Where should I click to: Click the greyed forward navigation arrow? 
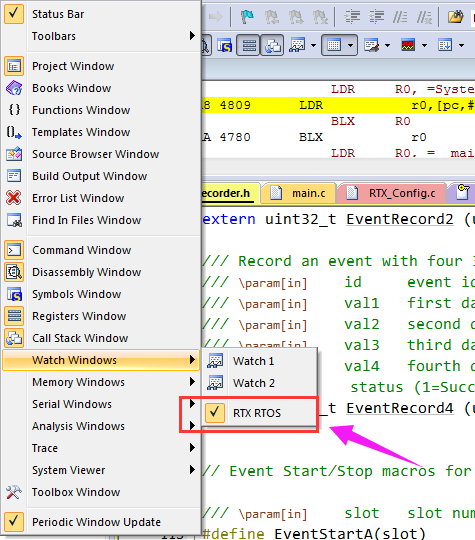[x=216, y=16]
